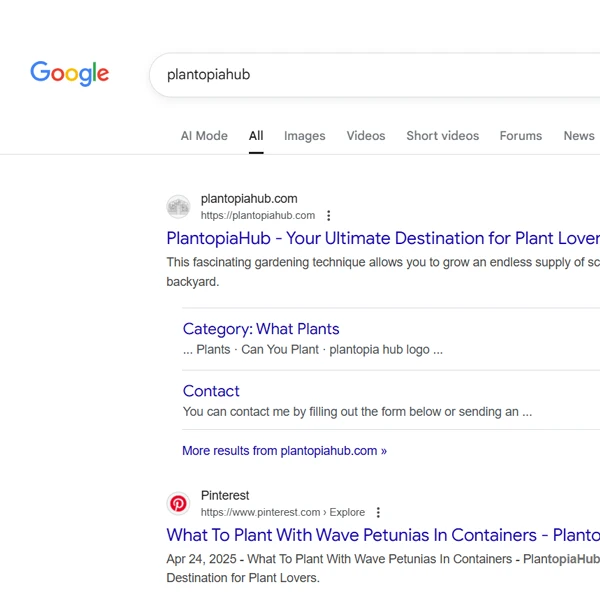This screenshot has height=600, width=600.
Task: Click More results from plantopiahub.com
Action: pyautogui.click(x=284, y=451)
